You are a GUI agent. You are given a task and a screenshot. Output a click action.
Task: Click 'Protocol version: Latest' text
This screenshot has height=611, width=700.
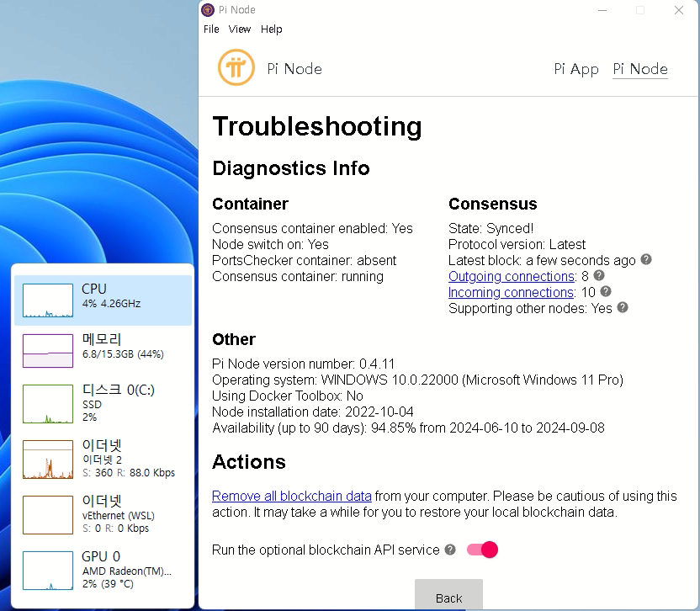coord(517,244)
